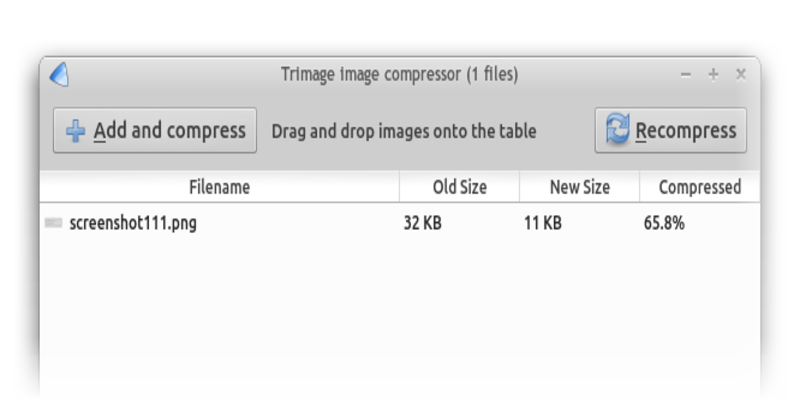Click the 11 KB new size cell
This screenshot has width=800, height=400.
[542, 223]
